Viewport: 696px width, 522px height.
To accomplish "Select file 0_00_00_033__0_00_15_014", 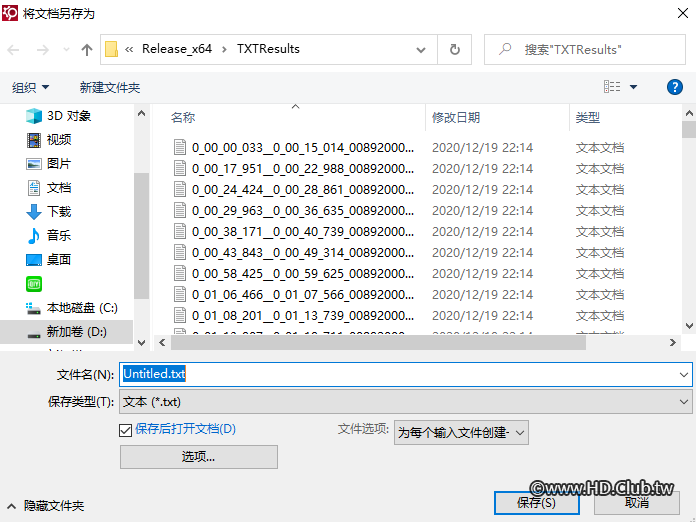I will pos(302,147).
